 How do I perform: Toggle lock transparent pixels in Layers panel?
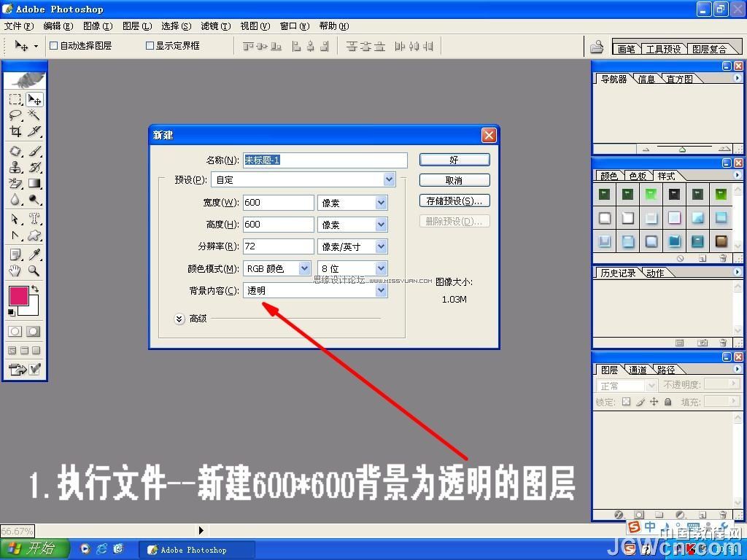(x=627, y=402)
